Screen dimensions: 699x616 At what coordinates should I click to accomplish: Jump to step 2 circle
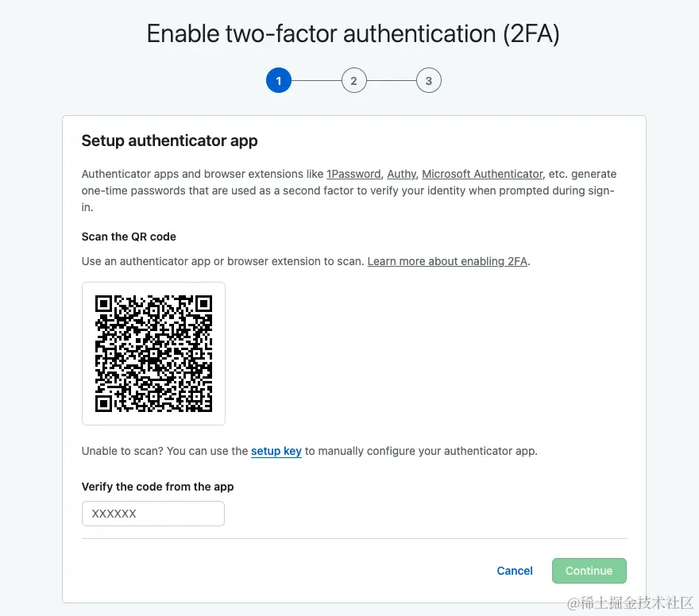(353, 81)
